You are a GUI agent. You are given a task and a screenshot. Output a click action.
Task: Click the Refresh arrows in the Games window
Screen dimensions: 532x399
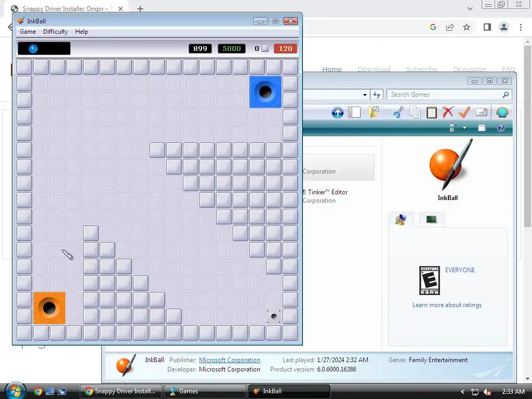[377, 95]
